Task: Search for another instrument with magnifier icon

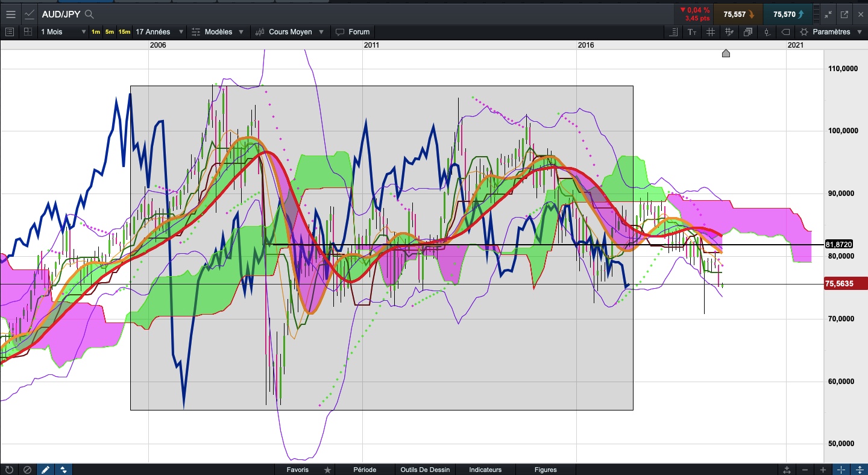Action: [x=89, y=14]
